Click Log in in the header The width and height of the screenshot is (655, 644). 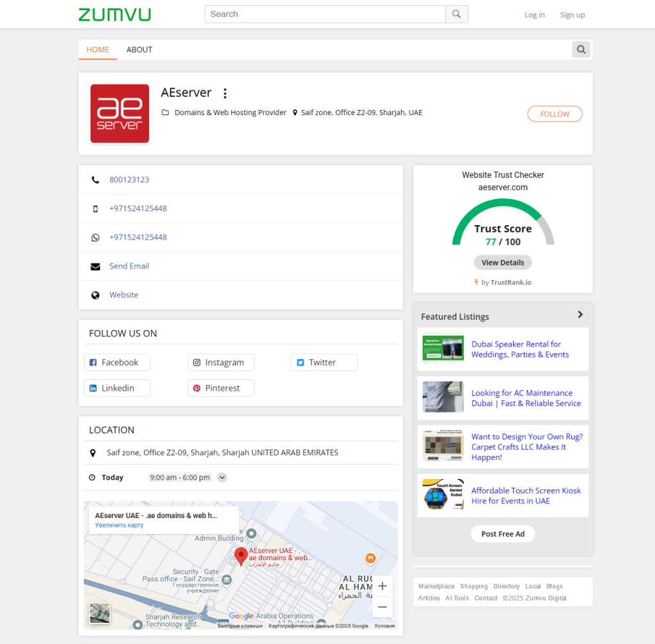pos(535,15)
